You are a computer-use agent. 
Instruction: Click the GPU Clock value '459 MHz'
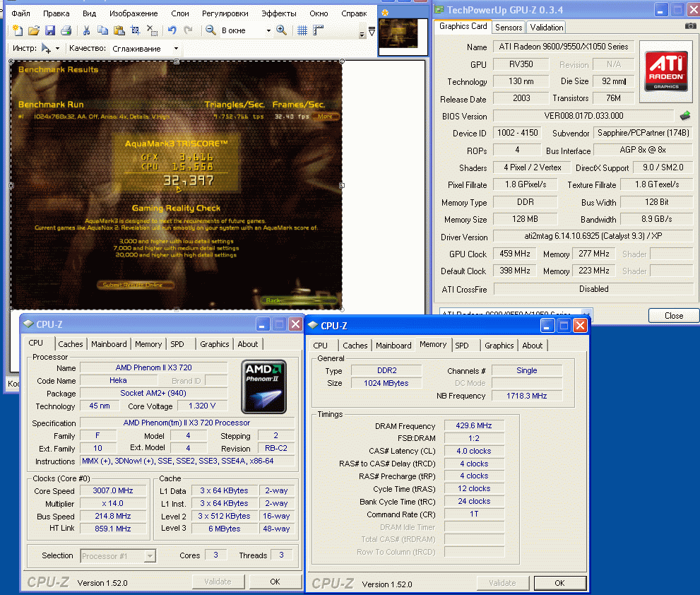pos(515,254)
